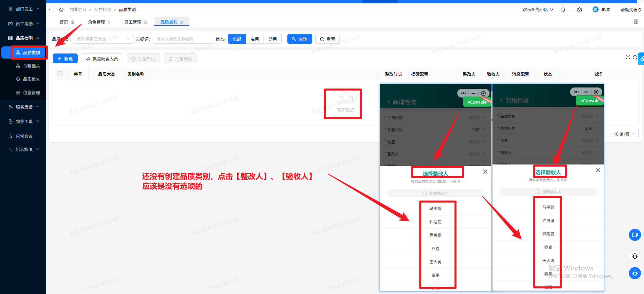Open the 10 条/页 page size dropdown
This screenshot has height=294, width=644.
pos(624,134)
